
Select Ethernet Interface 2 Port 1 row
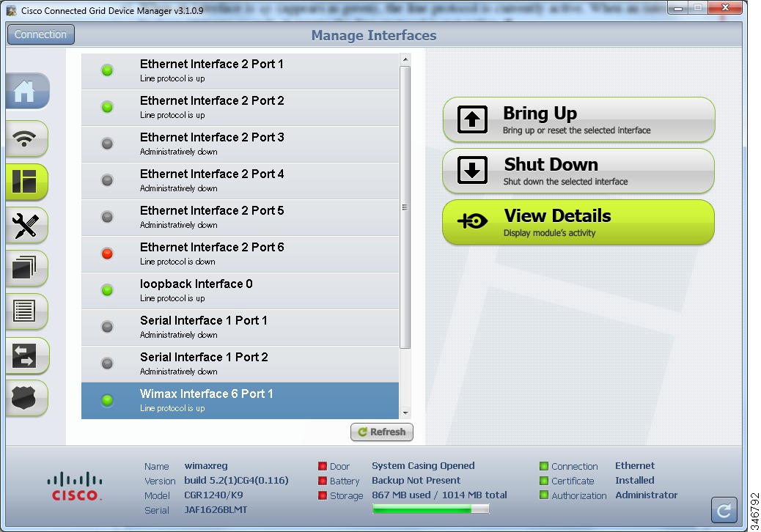point(240,71)
